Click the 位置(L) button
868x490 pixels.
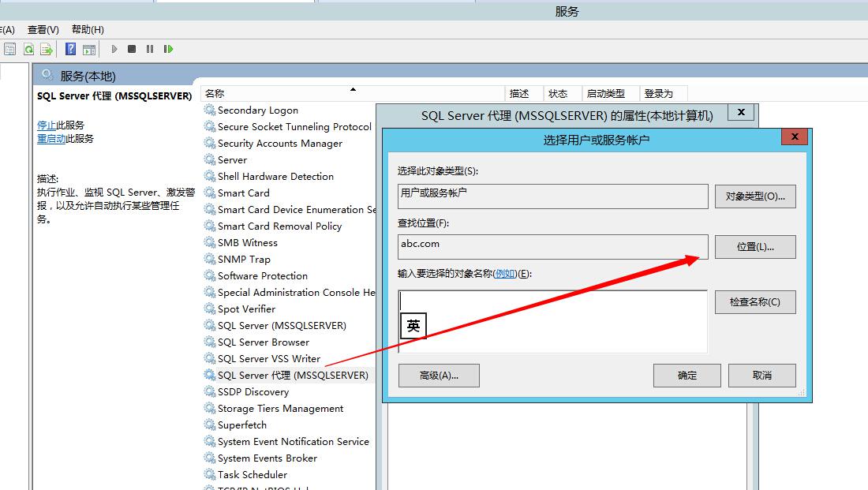[755, 246]
